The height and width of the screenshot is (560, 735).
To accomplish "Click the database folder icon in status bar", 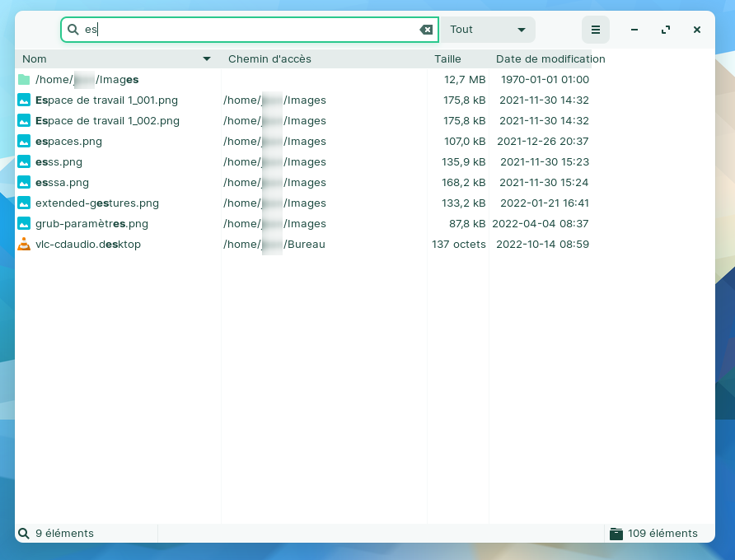I will [x=616, y=534].
